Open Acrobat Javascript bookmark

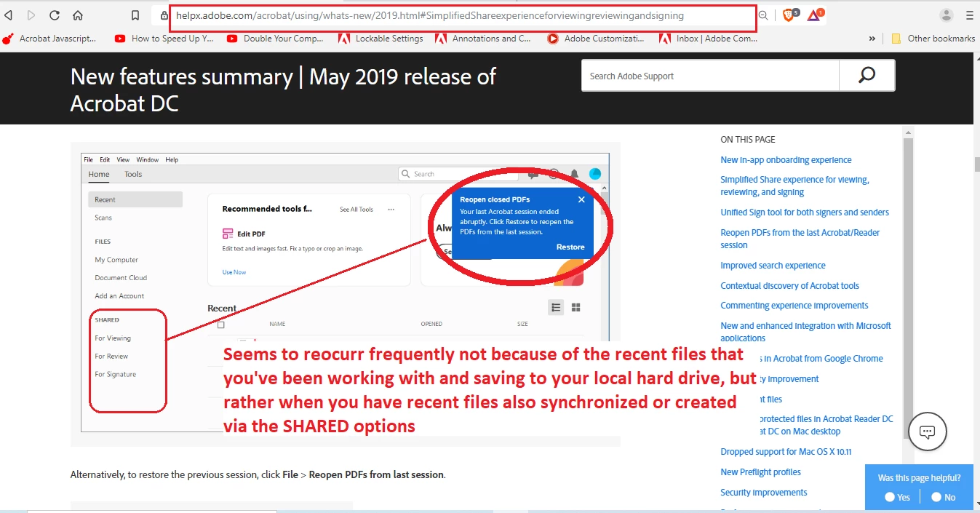point(49,39)
